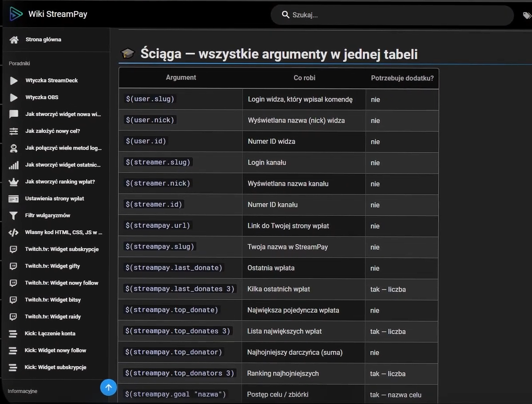Click the play icon next to Wtyczka OBS

tap(14, 97)
